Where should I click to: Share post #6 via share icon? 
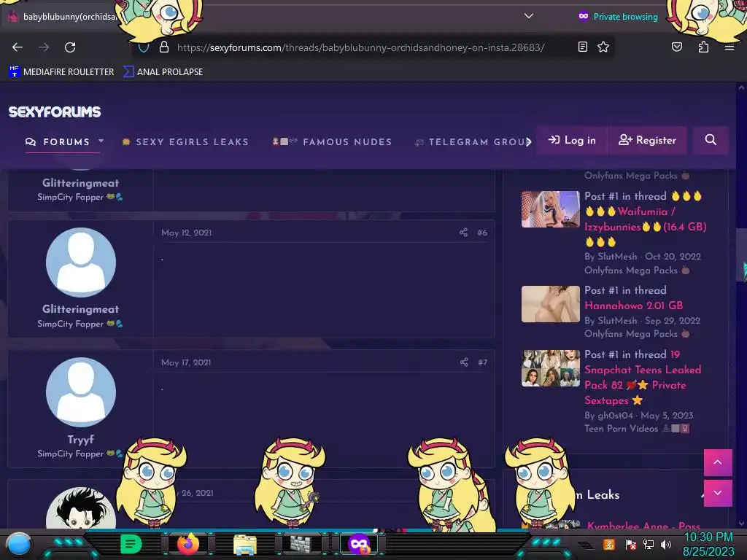pyautogui.click(x=463, y=233)
